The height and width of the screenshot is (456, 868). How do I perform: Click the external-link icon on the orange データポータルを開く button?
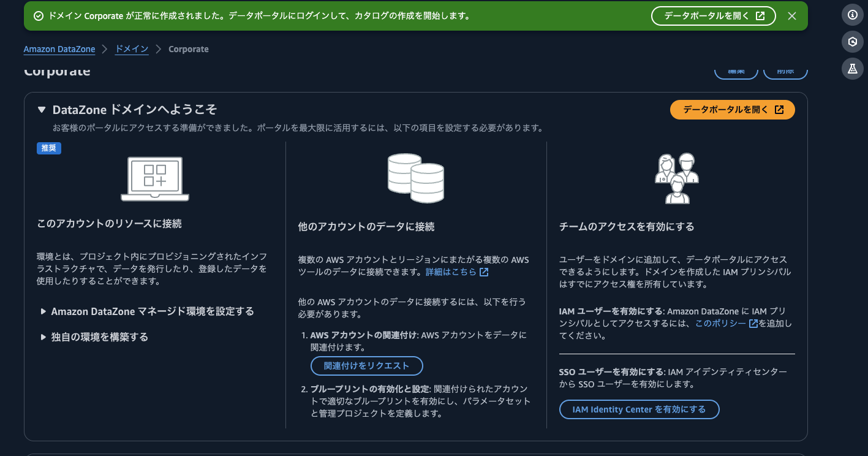coord(779,109)
